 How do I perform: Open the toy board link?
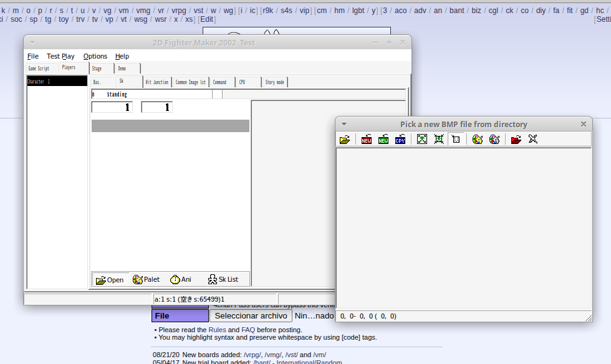(x=64, y=19)
